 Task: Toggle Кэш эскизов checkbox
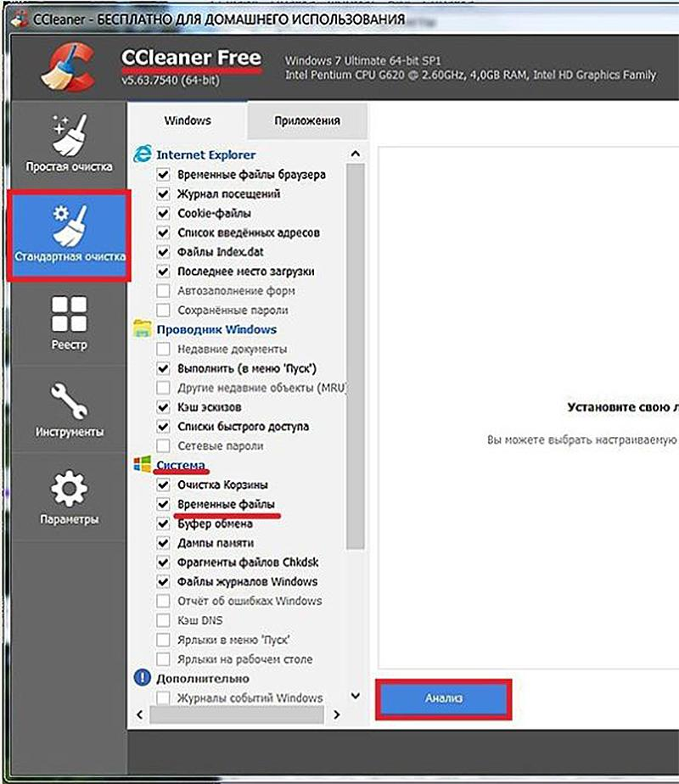click(163, 407)
